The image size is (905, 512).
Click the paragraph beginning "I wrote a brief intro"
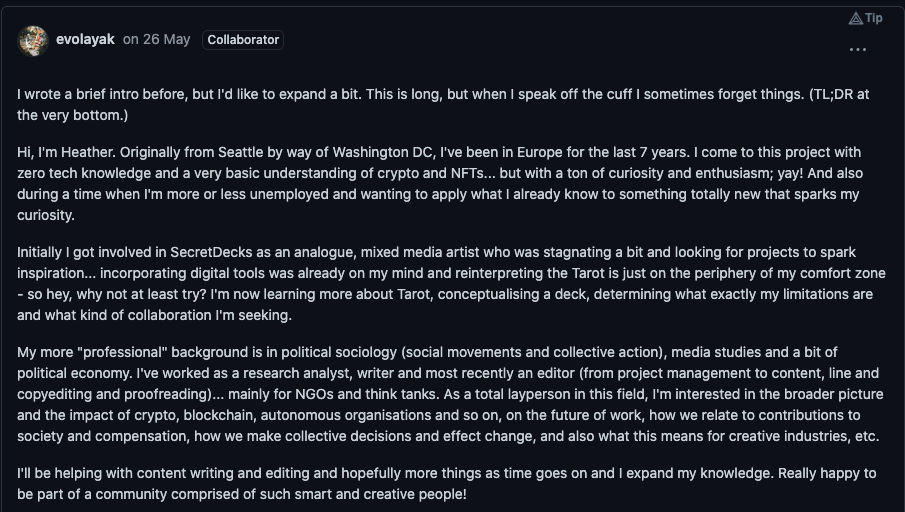(x=443, y=104)
